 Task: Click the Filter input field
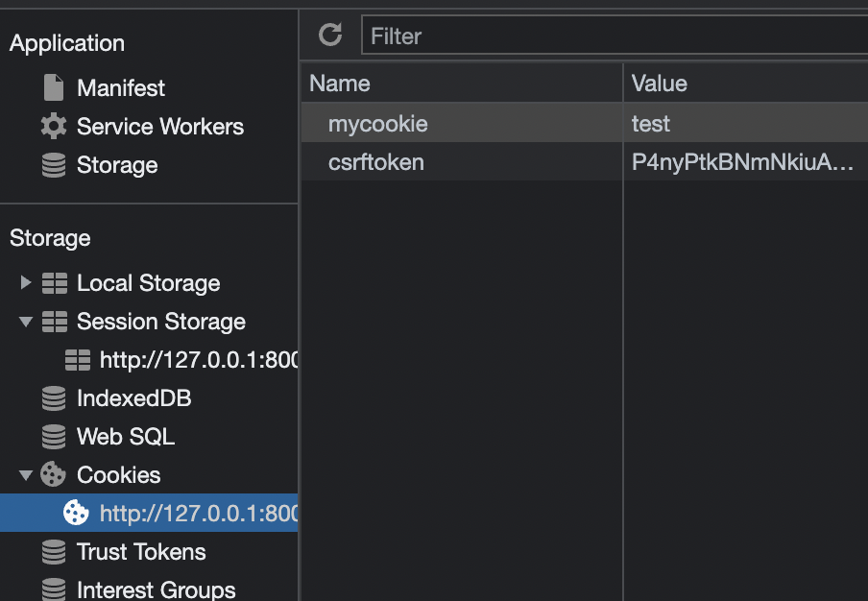click(615, 36)
